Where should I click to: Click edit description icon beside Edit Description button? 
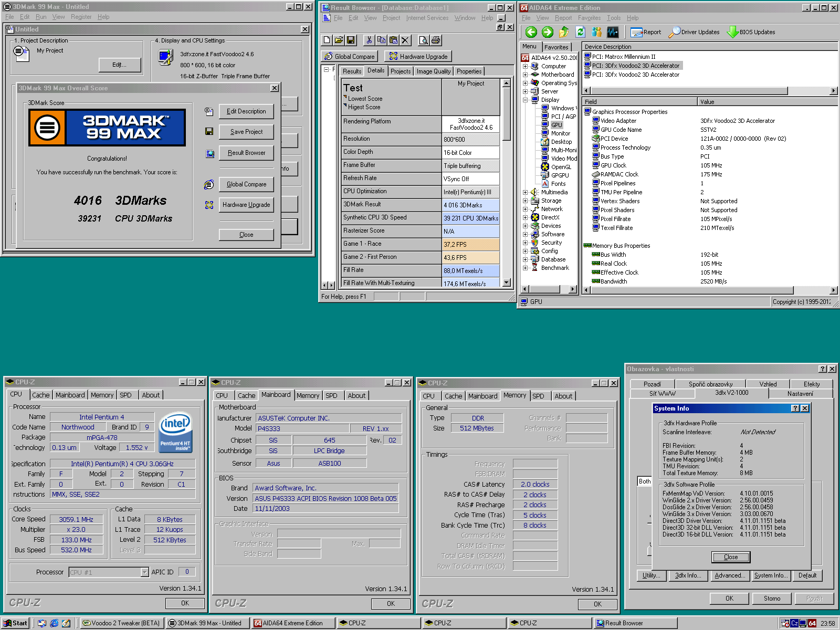[209, 111]
